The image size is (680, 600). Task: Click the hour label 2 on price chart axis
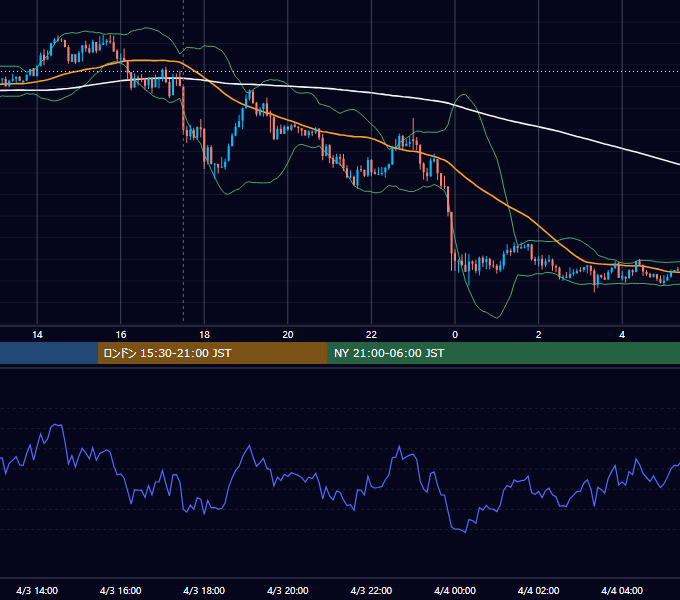tap(539, 335)
